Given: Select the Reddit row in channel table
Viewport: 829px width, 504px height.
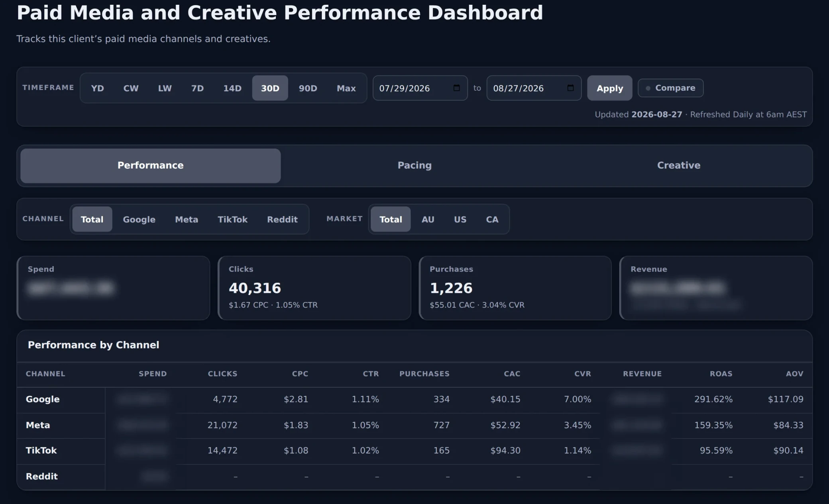Looking at the screenshot, I should [x=414, y=477].
